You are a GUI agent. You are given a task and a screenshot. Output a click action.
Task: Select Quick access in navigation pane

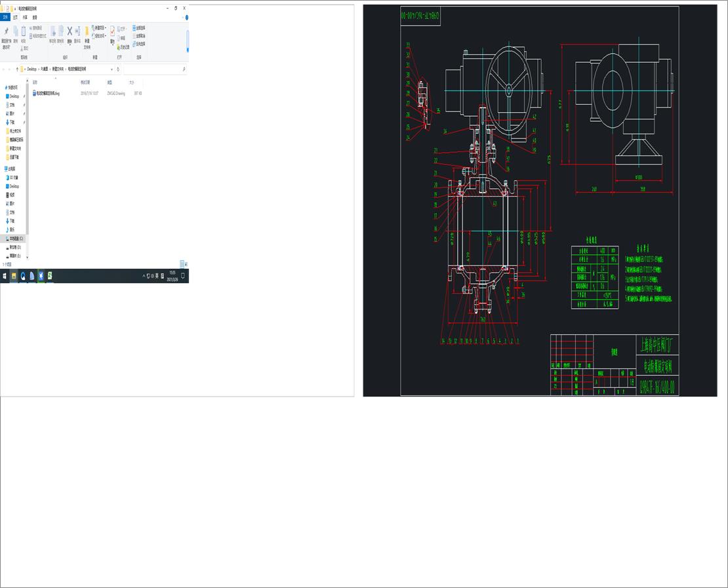(x=12, y=87)
